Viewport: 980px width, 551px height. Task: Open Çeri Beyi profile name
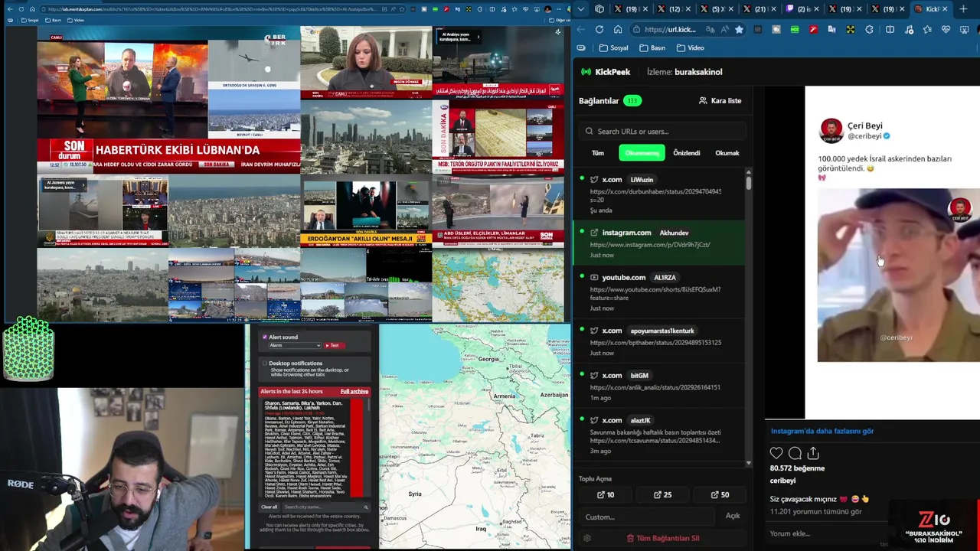point(864,126)
